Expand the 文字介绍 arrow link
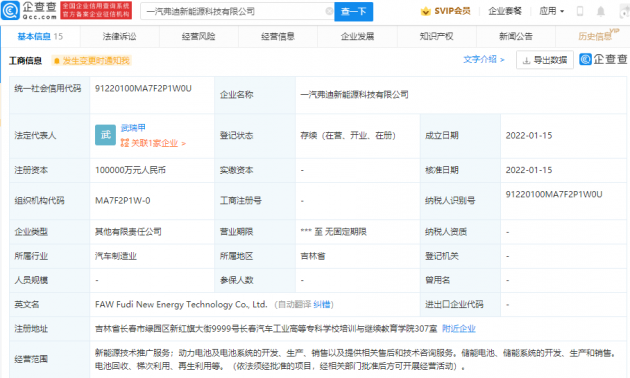Viewport: 630px width, 378px height. [x=483, y=59]
